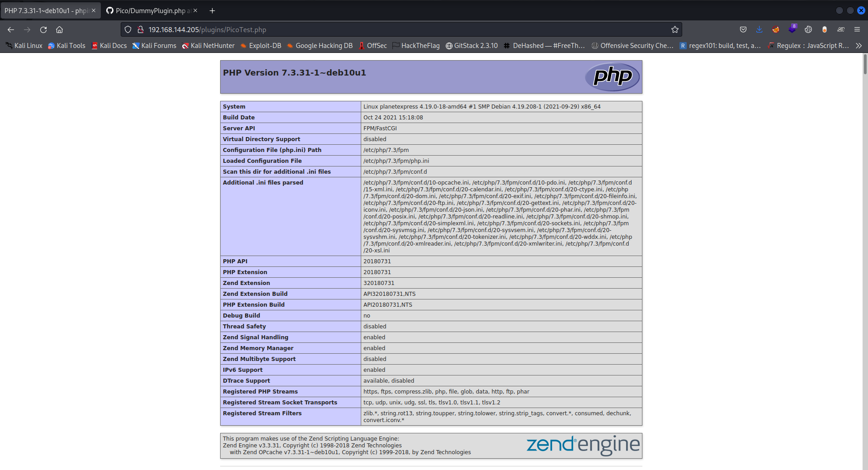The width and height of the screenshot is (868, 470).
Task: Close the Pico/DummyPlugin.php tab
Action: pos(195,10)
